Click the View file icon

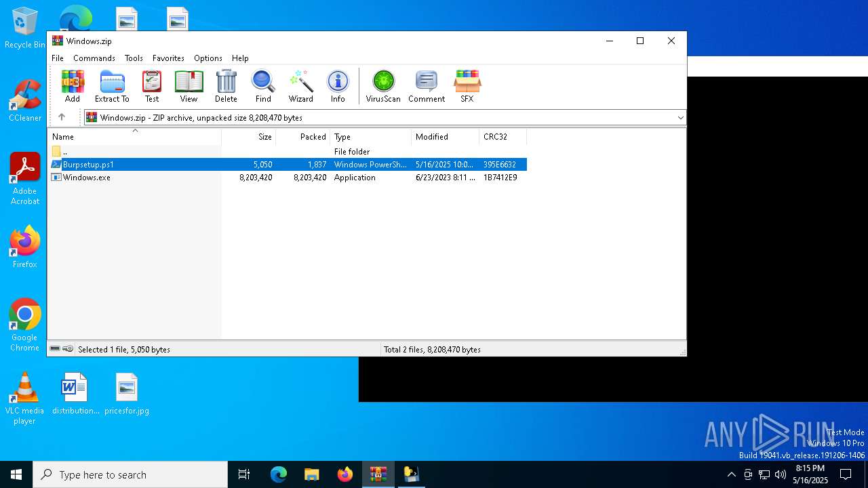click(189, 86)
